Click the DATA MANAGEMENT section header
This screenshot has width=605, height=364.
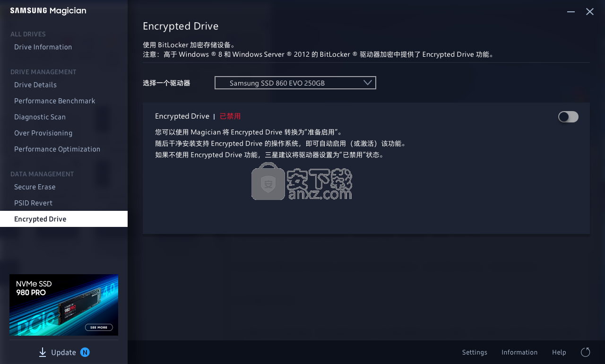[42, 174]
